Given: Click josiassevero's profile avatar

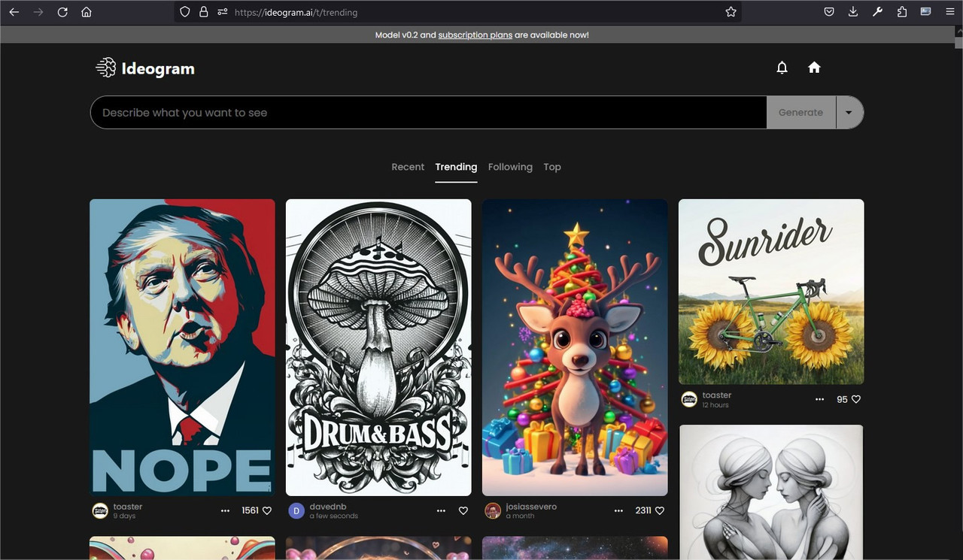Looking at the screenshot, I should click(x=493, y=511).
